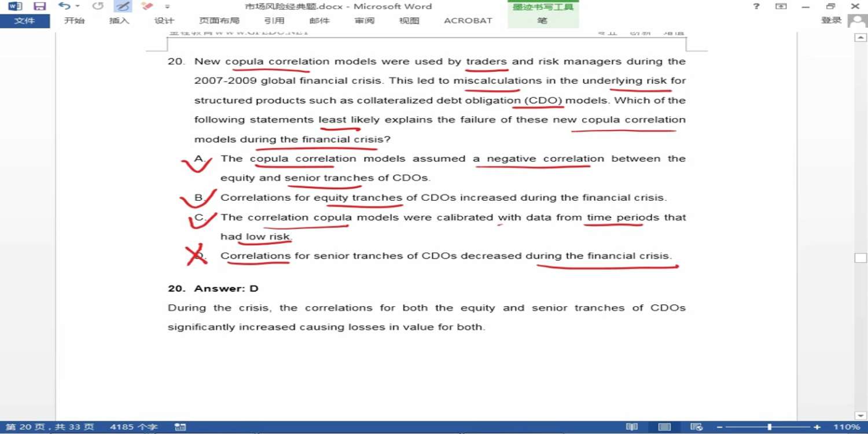This screenshot has height=434, width=868.
Task: Click the zoom slider handle
Action: (769, 427)
